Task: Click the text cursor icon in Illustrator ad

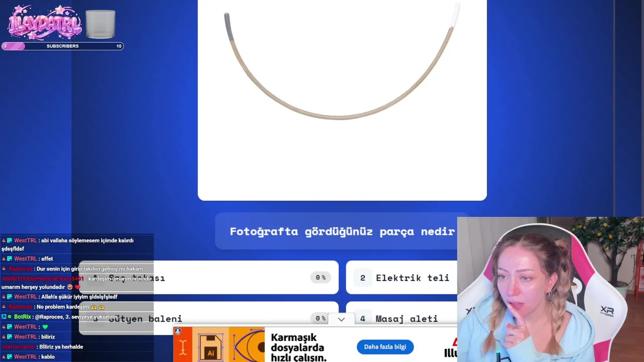Action: click(x=183, y=348)
